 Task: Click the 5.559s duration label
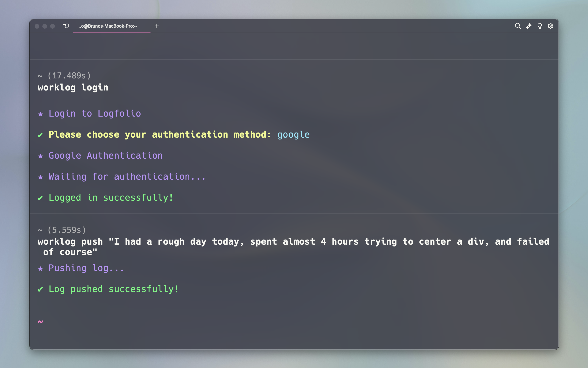pos(67,230)
